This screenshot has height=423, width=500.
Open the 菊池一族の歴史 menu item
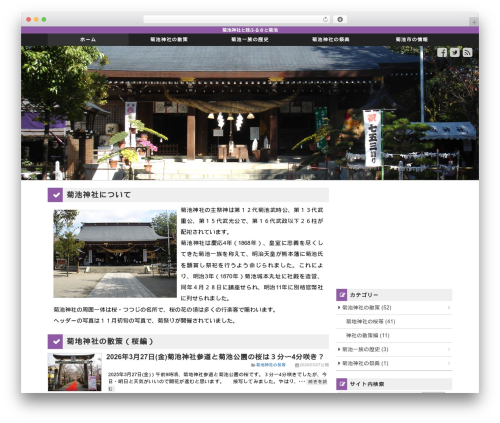(250, 39)
